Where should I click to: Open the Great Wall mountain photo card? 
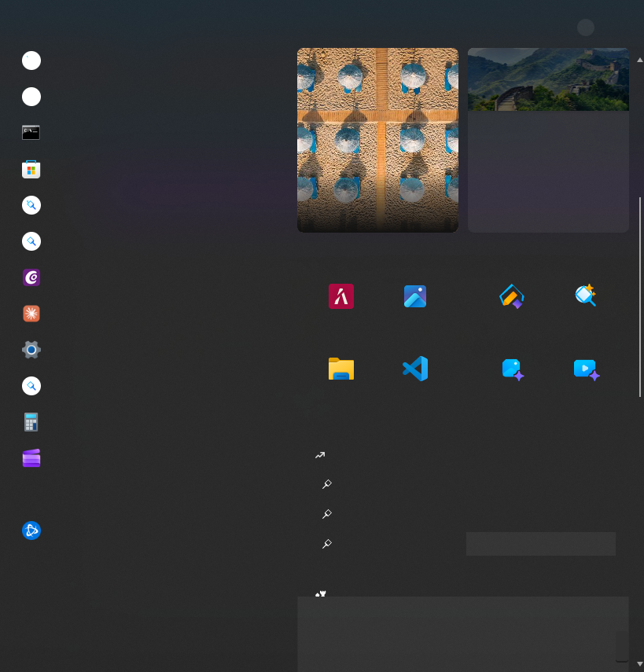548,140
